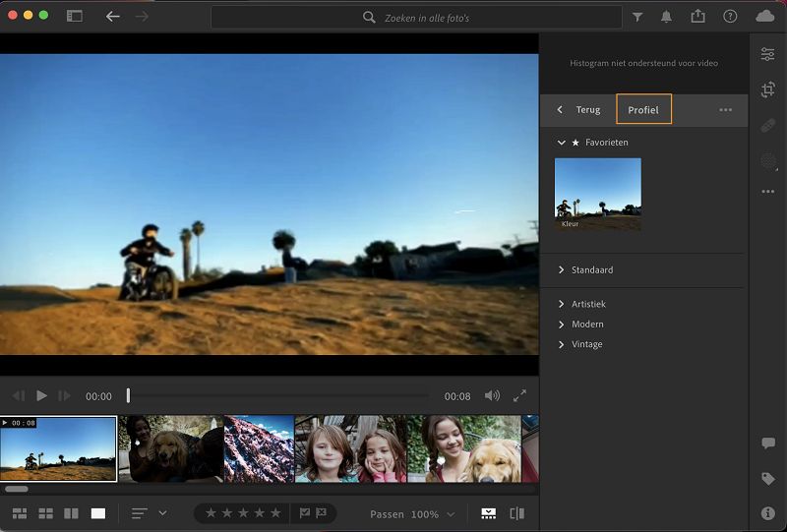Set rating to one star
The width and height of the screenshot is (787, 532).
[211, 513]
